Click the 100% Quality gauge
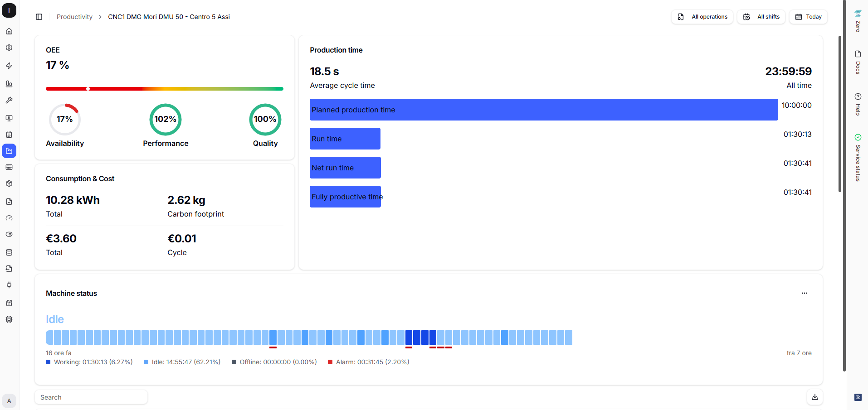The width and height of the screenshot is (868, 410). point(265,120)
